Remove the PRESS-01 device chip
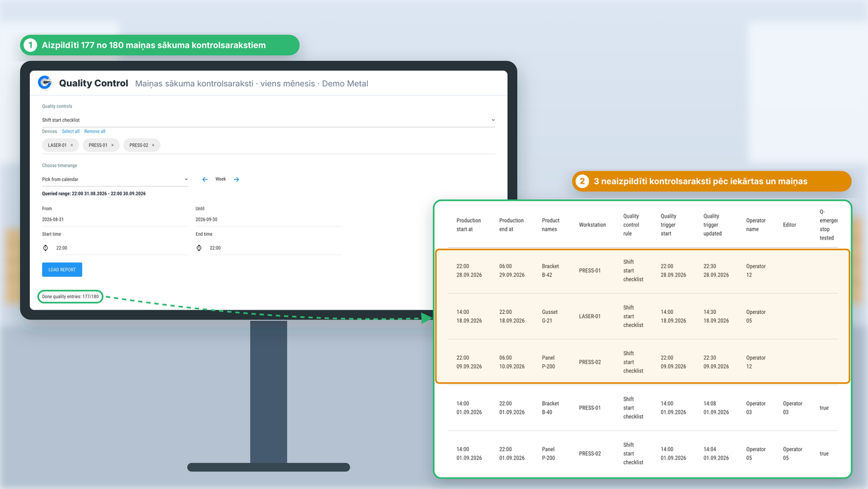The height and width of the screenshot is (489, 868). (112, 145)
